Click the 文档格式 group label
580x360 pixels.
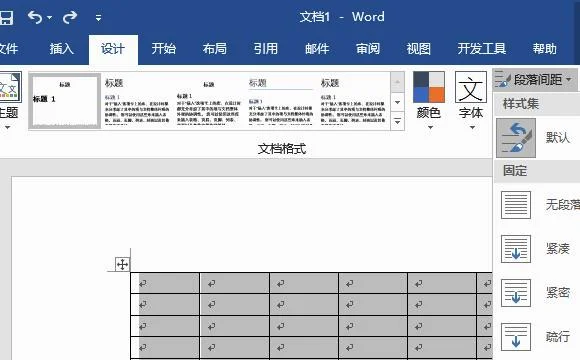click(x=282, y=149)
